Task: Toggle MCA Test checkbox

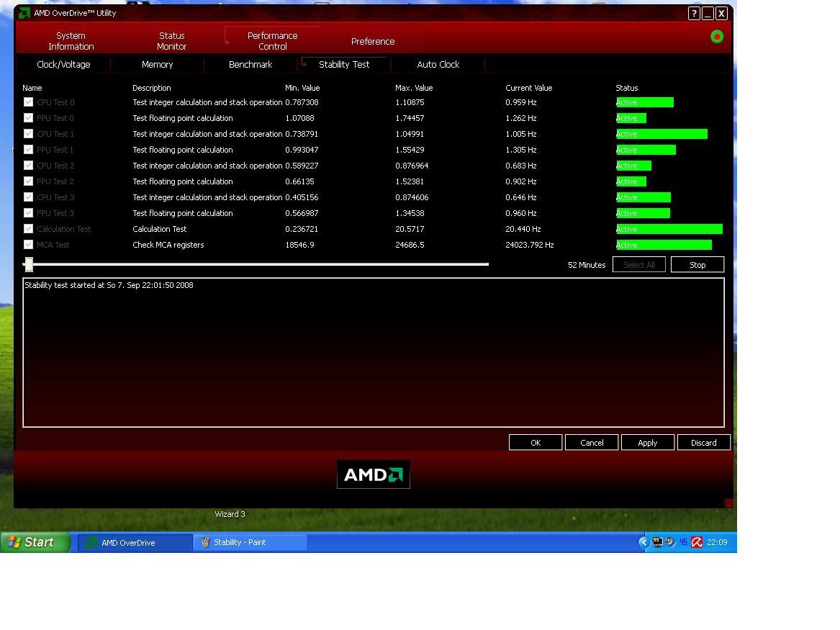Action: pos(28,245)
